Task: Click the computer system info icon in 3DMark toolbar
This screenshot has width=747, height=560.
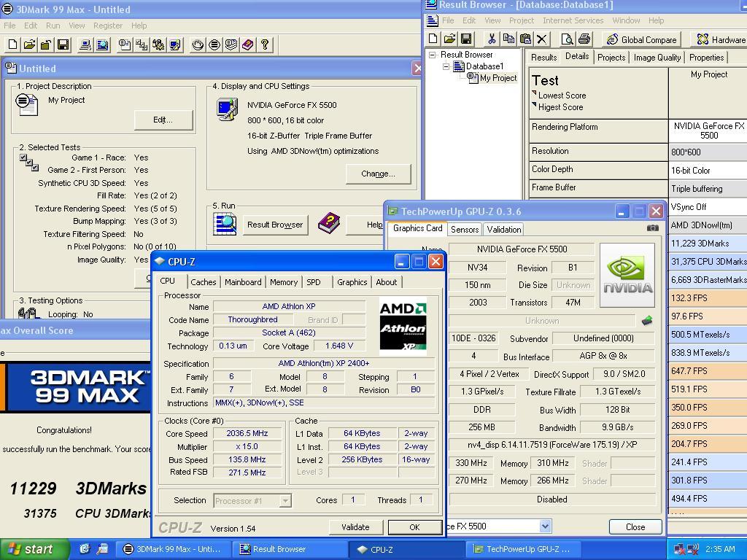Action: coord(85,44)
